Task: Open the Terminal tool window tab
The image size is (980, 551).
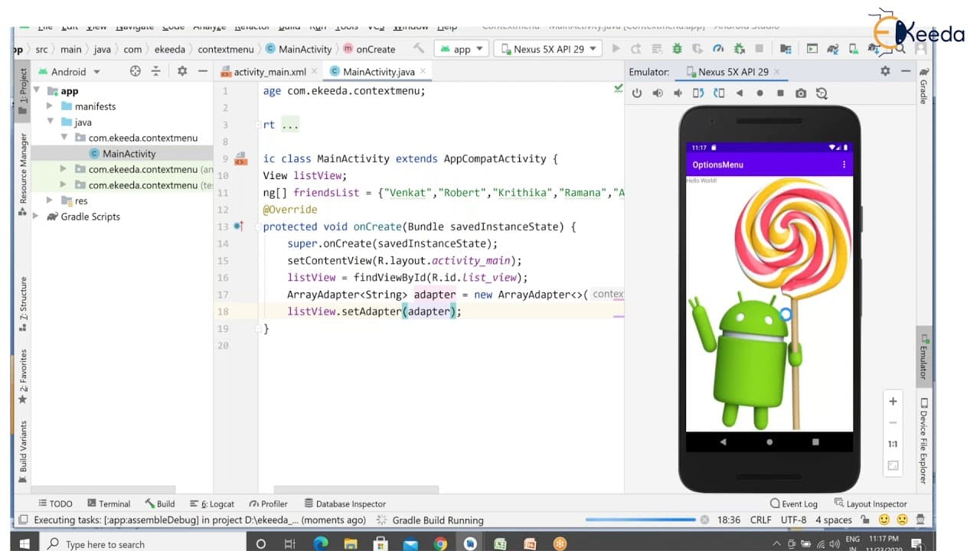Action: click(109, 504)
